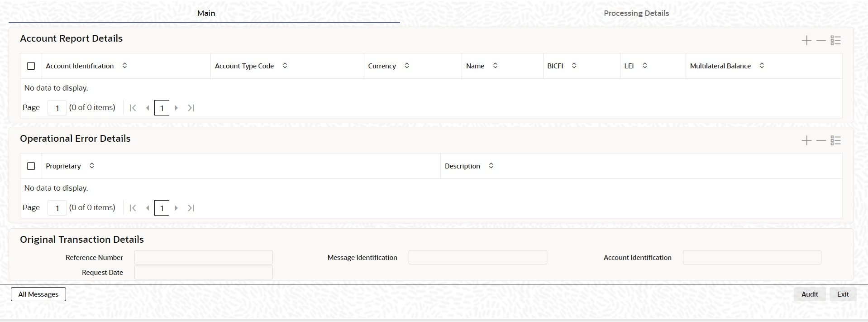The image size is (868, 322).
Task: Open single view for Account Report Details
Action: 835,41
